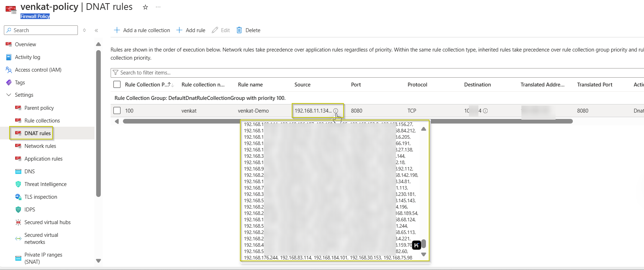Click the favorite star icon next to title
The height and width of the screenshot is (270, 644).
tap(145, 7)
